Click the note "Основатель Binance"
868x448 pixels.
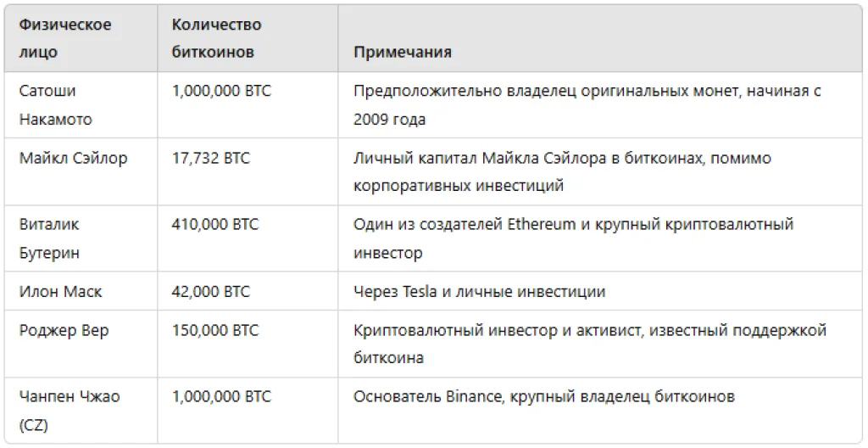click(x=544, y=397)
